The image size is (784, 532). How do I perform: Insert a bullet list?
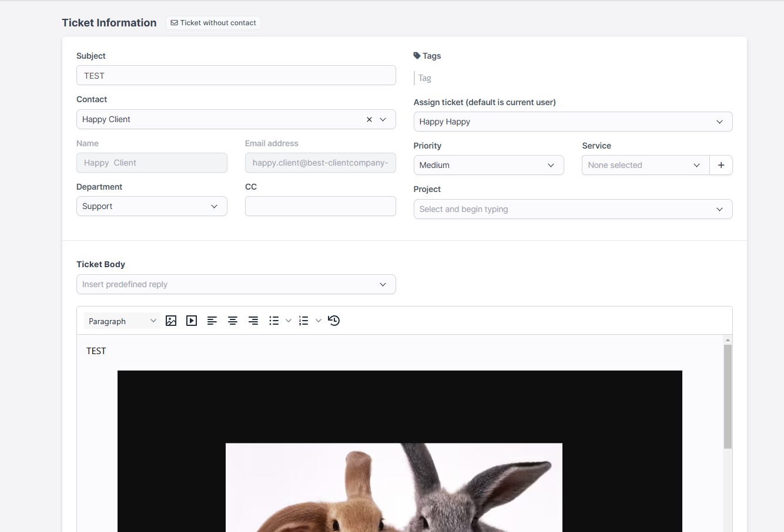point(274,321)
